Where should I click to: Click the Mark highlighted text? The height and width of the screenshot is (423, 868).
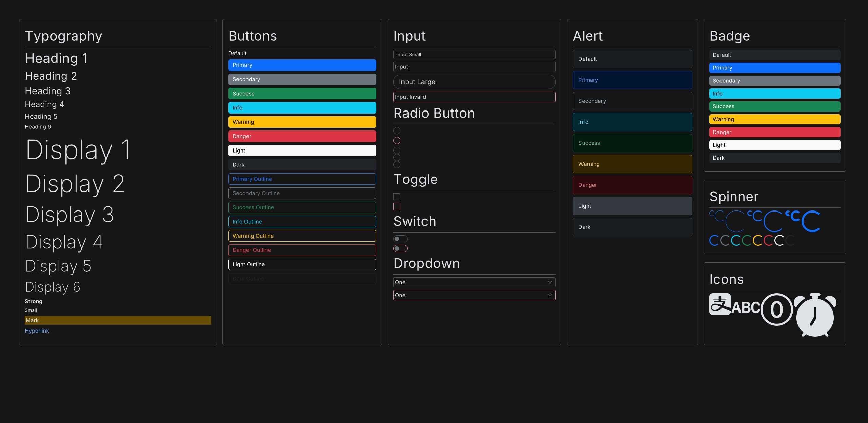coord(118,320)
